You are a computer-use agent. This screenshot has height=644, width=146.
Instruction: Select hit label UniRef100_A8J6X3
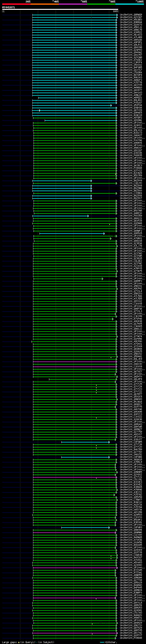[131, 35]
